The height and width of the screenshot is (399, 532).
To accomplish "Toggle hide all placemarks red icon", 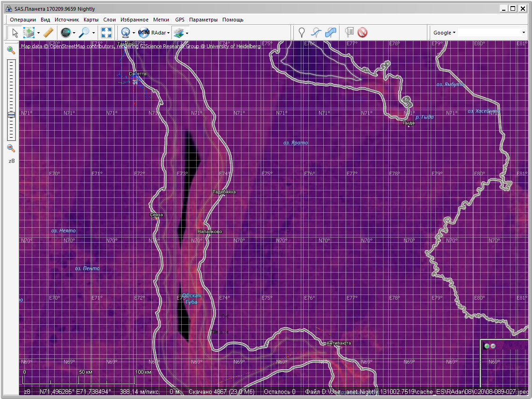I will 362,33.
